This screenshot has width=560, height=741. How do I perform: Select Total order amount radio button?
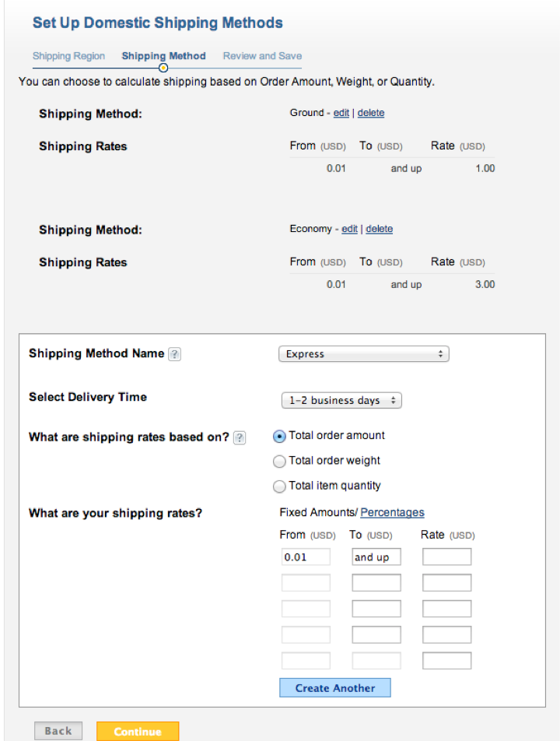click(280, 437)
